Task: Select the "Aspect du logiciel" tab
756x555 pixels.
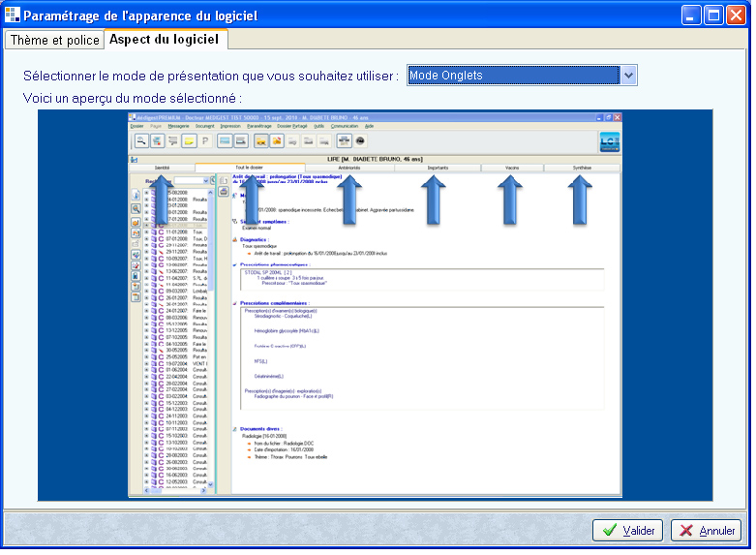Action: point(164,39)
